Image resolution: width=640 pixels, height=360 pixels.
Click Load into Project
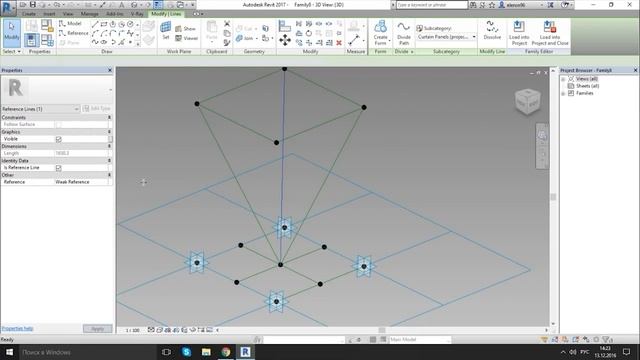coord(519,33)
